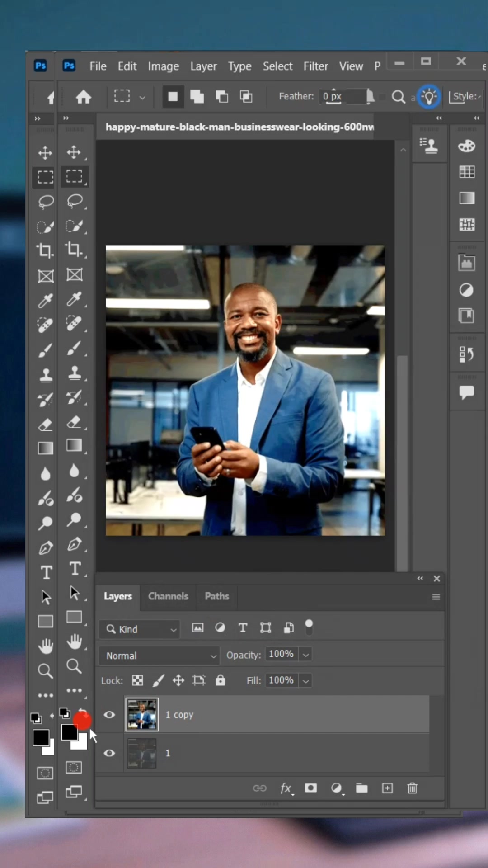Open the Plugins panel folder icon
The height and width of the screenshot is (868, 488).
(466, 263)
